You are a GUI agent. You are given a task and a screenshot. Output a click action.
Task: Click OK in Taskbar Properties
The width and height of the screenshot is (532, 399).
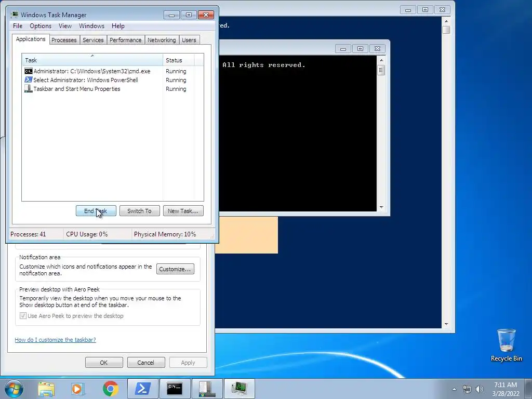104,362
